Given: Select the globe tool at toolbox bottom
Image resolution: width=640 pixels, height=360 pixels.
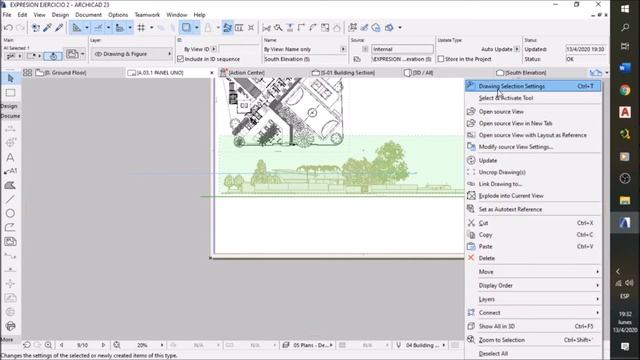Looking at the screenshot, I should point(11,326).
